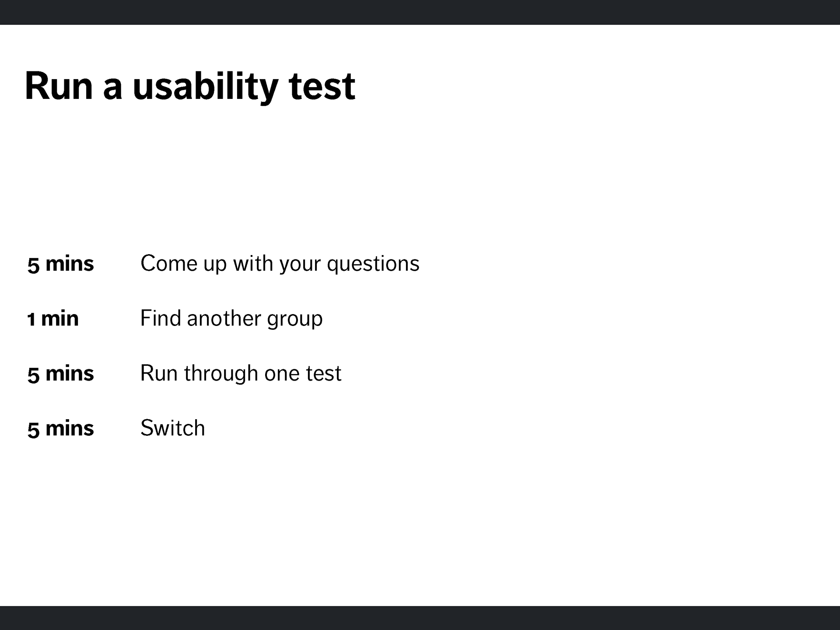
Task: Click the word 'usability' in the title
Action: point(206,87)
